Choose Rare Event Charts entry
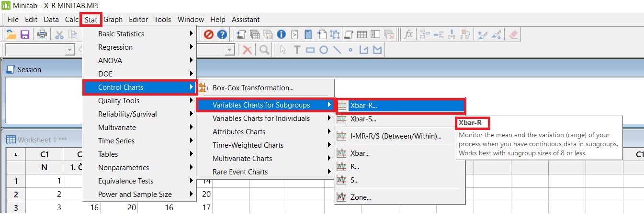Image resolution: width=644 pixels, height=216 pixels. point(265,172)
